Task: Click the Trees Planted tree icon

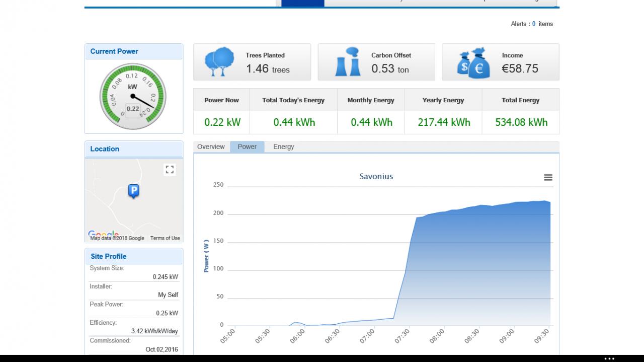Action: coord(219,61)
